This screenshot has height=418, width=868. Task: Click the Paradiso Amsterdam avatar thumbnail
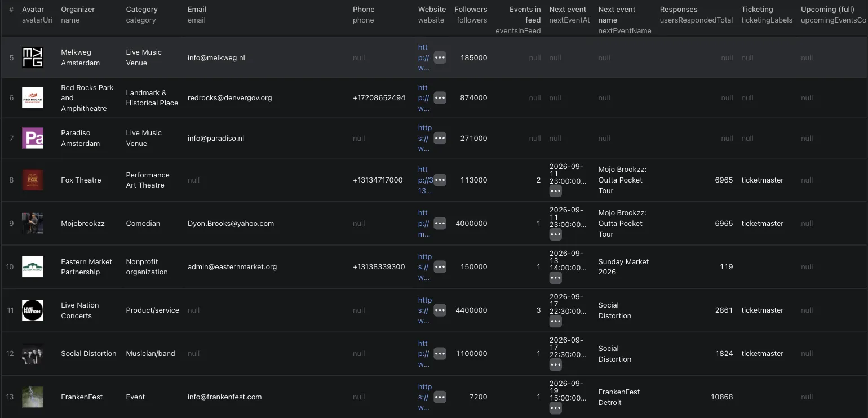tap(32, 138)
